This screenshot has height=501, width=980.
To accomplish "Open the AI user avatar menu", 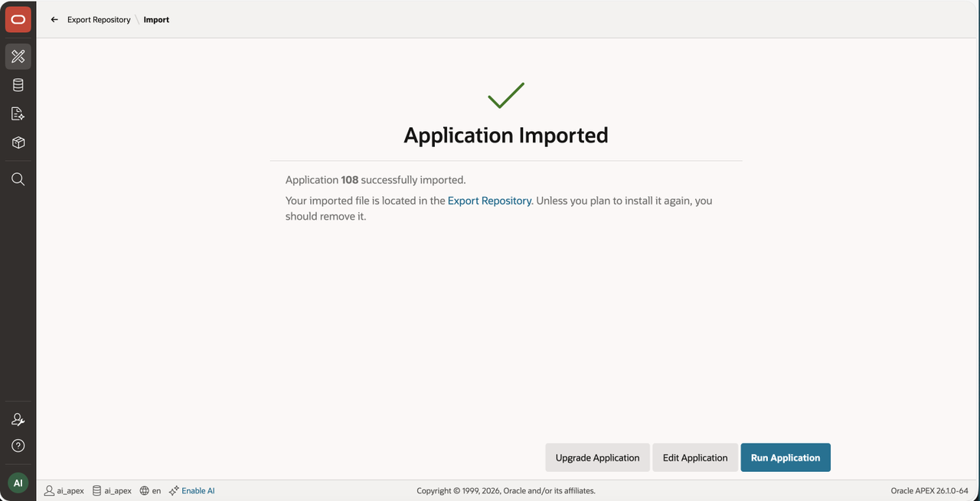I will (x=18, y=483).
